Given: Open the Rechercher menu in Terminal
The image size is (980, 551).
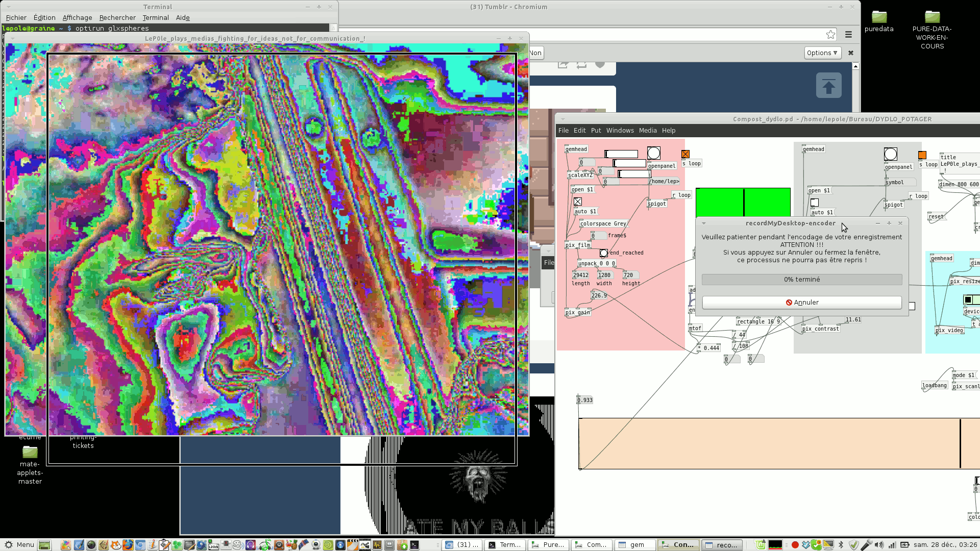Looking at the screenshot, I should coord(117,17).
